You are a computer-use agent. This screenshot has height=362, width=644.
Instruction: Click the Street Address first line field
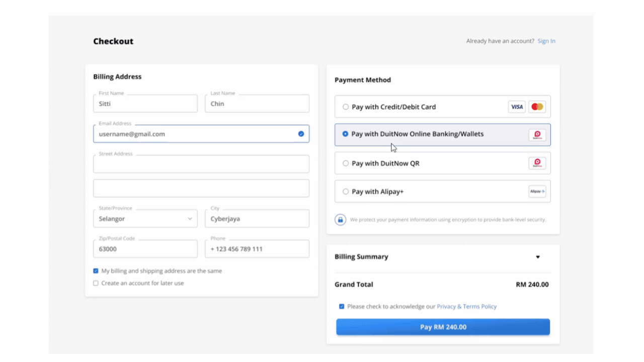pyautogui.click(x=201, y=164)
